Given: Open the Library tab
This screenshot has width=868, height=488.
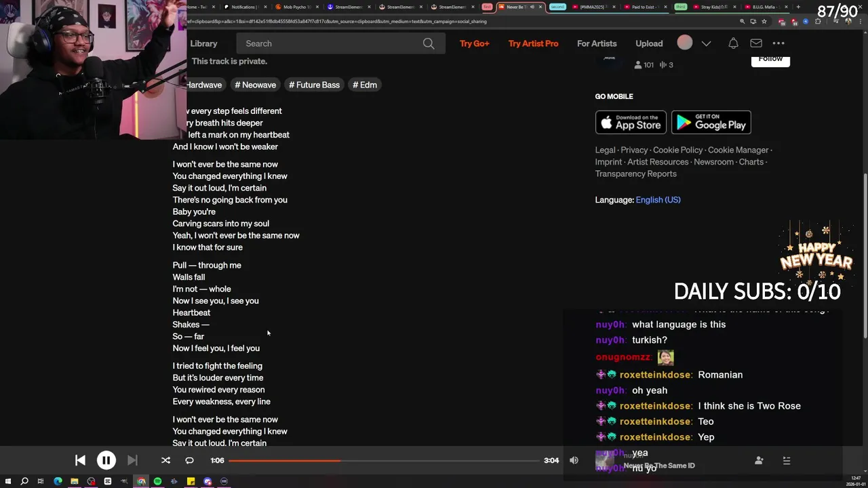Looking at the screenshot, I should (x=203, y=43).
